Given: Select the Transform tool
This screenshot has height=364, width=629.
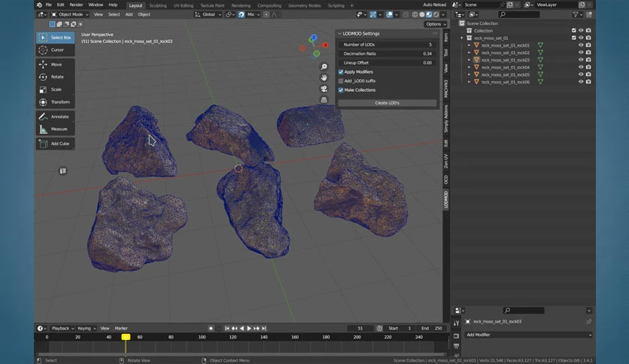Looking at the screenshot, I should [56, 102].
